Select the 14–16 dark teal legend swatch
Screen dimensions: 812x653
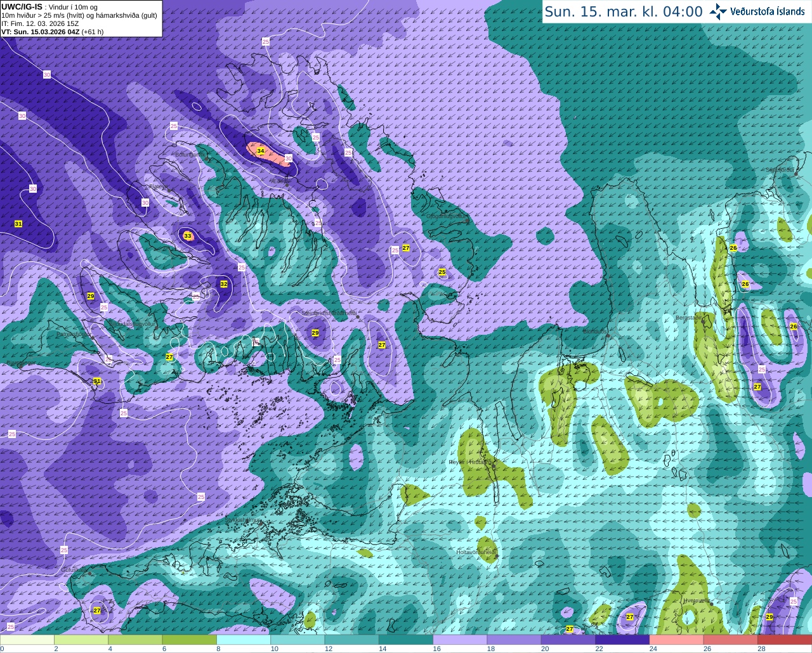(x=406, y=640)
